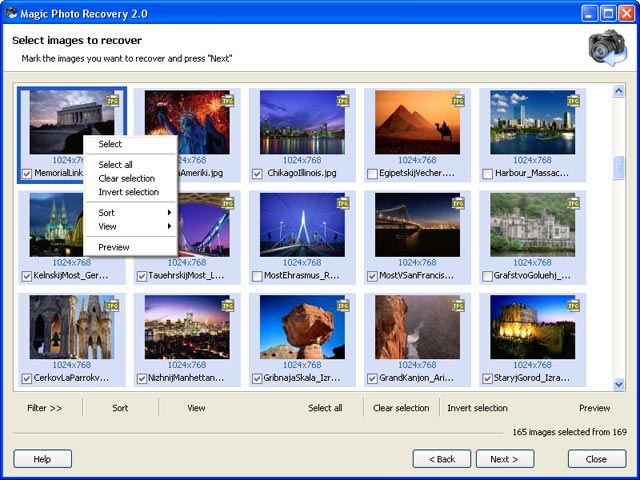Screen dimensions: 640x480
Task: Check the EgipetskijVecher image checkbox
Action: tap(373, 174)
